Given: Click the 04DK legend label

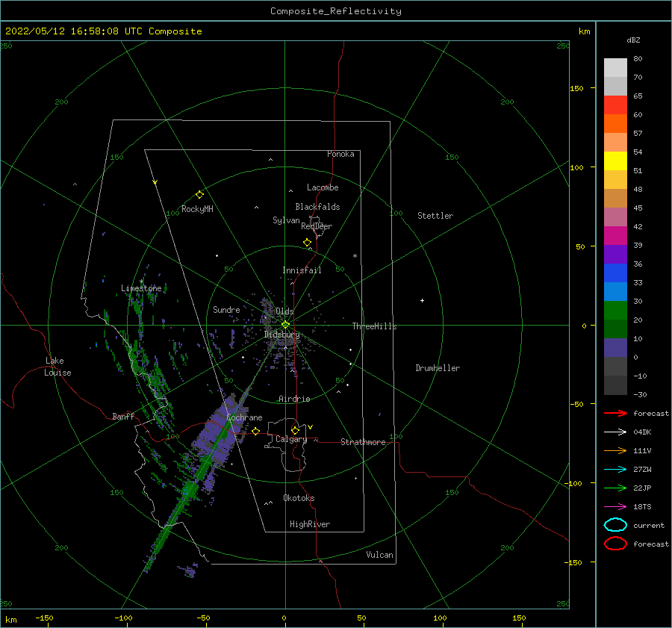Looking at the screenshot, I should click(x=642, y=432).
